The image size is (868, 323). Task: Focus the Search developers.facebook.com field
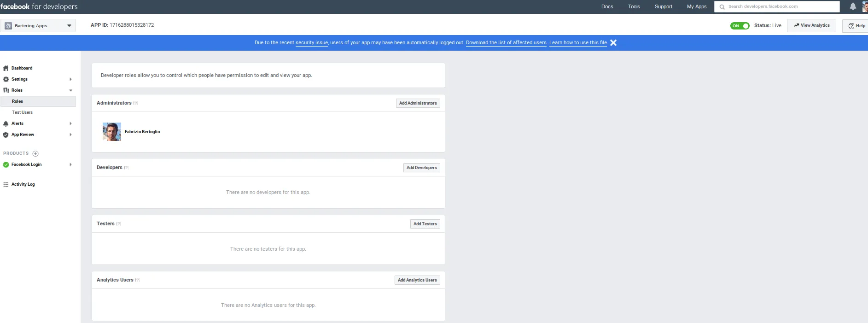coord(777,6)
